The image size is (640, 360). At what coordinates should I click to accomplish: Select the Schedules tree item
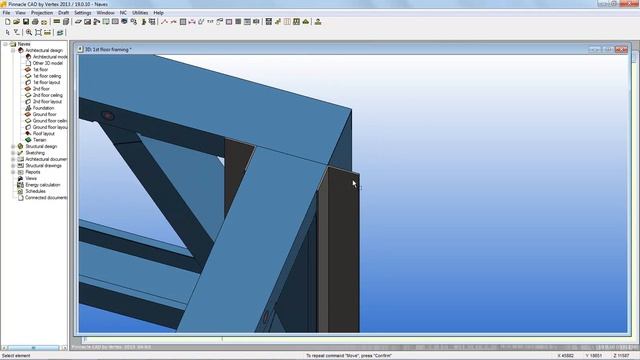(x=36, y=191)
